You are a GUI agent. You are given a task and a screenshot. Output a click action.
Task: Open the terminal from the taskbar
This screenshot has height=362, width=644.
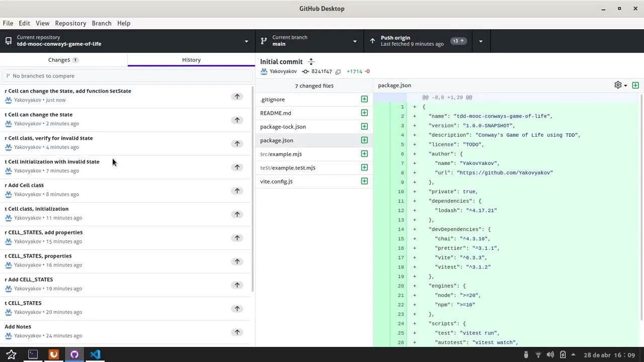pos(33,354)
